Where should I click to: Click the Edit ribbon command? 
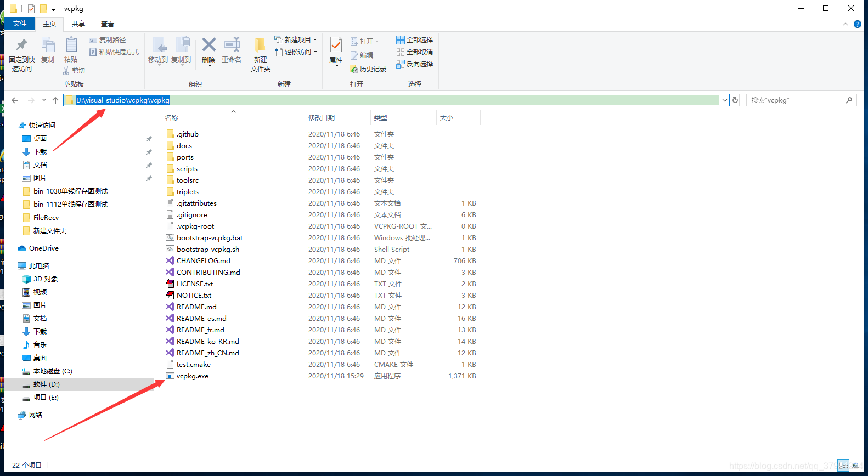tap(362, 55)
